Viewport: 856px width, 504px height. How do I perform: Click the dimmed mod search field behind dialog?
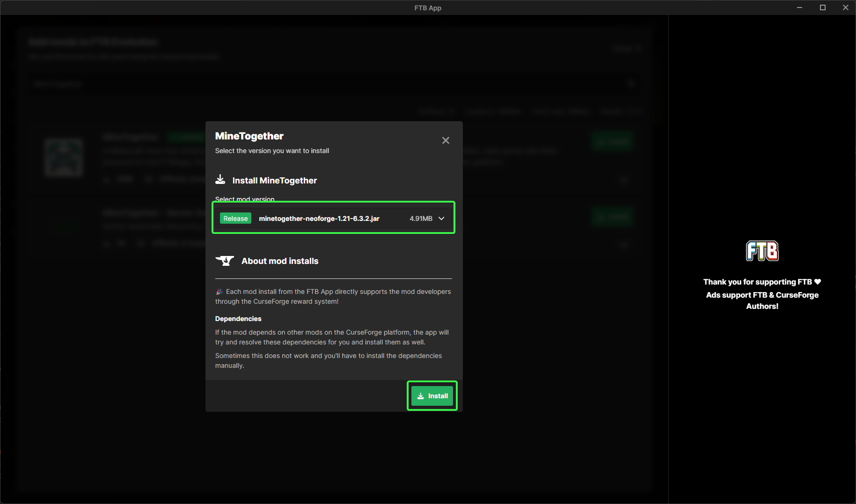click(x=328, y=84)
